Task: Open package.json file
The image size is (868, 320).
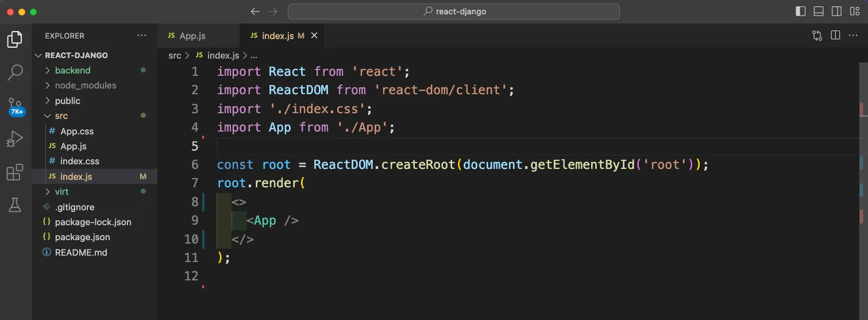Action: (95, 237)
